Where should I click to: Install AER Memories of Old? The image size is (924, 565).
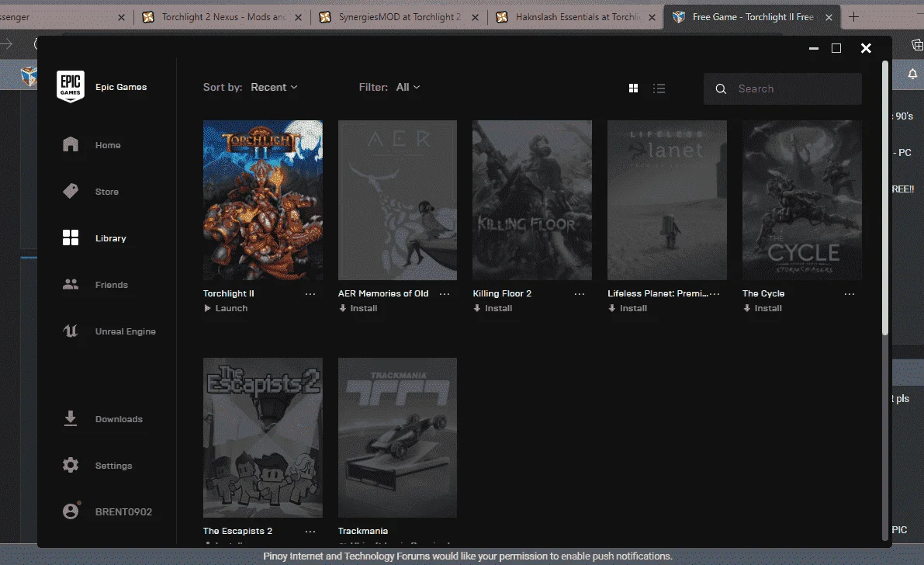358,308
